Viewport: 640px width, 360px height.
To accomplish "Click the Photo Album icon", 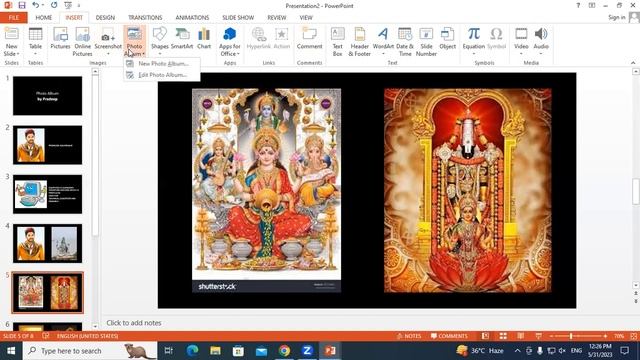I will click(134, 34).
